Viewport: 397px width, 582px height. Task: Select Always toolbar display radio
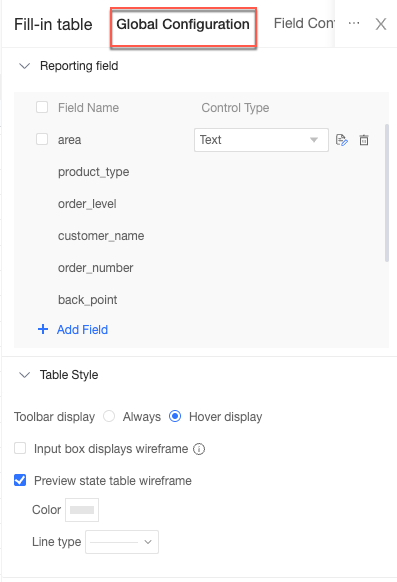[109, 416]
